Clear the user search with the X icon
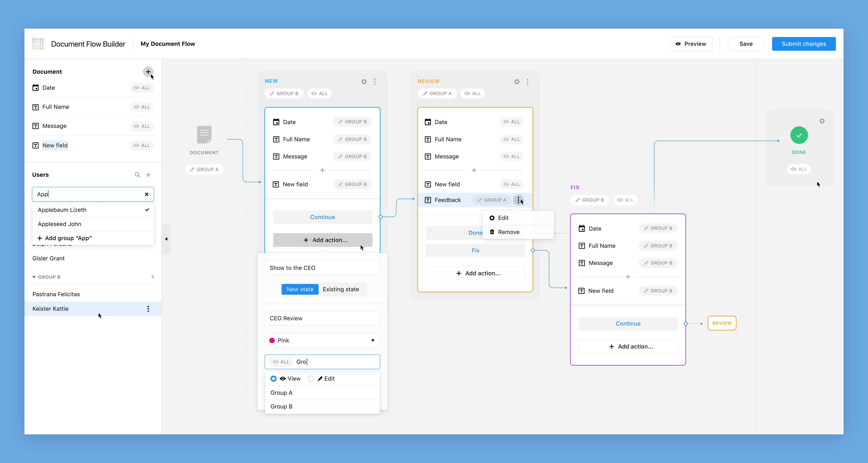The width and height of the screenshot is (868, 463). click(x=147, y=194)
